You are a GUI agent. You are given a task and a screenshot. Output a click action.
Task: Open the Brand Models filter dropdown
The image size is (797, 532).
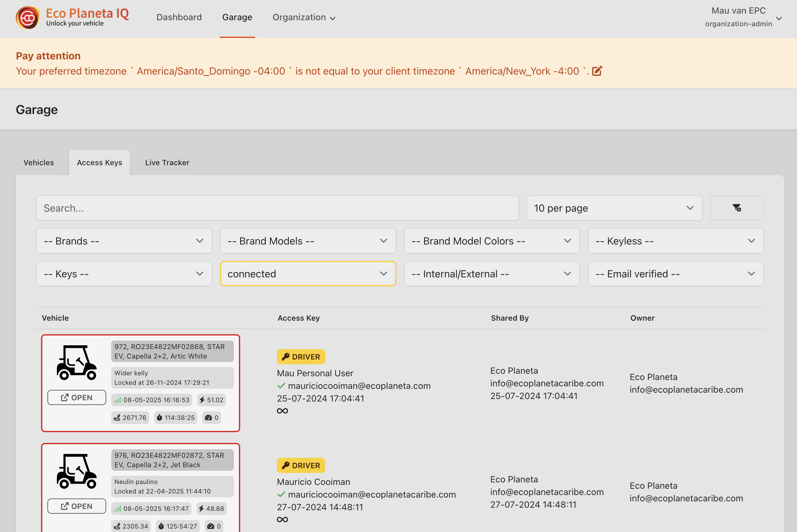308,241
